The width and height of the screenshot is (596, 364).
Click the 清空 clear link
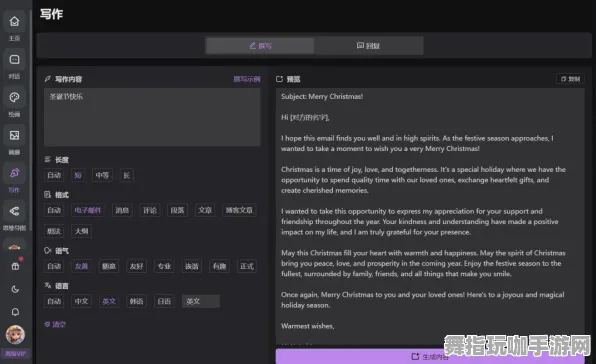tap(55, 324)
